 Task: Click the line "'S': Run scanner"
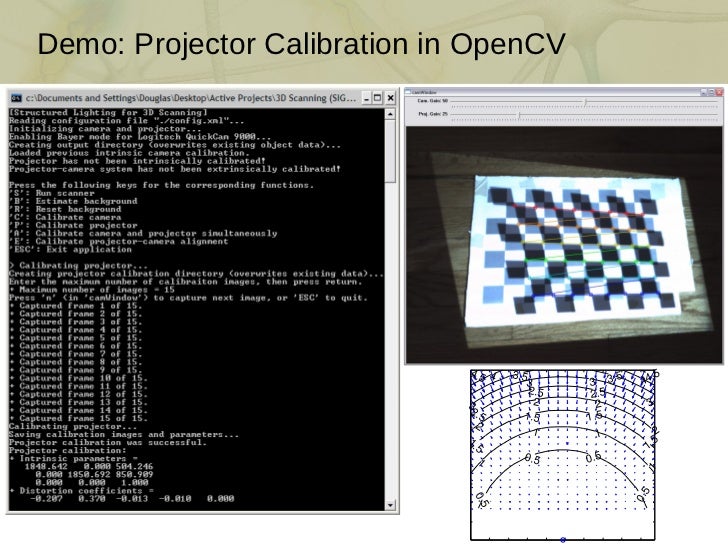pyautogui.click(x=52, y=193)
